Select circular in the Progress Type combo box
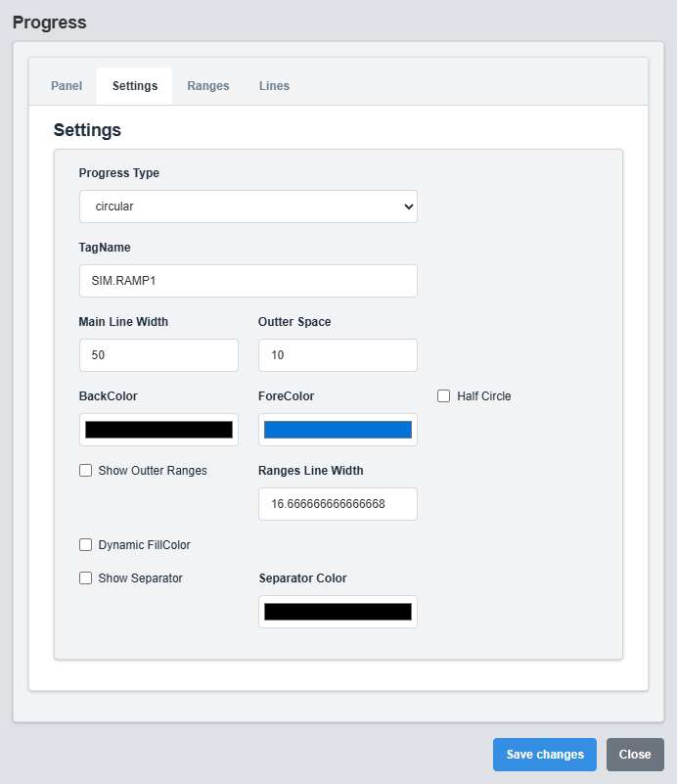The width and height of the screenshot is (677, 784). (x=247, y=207)
